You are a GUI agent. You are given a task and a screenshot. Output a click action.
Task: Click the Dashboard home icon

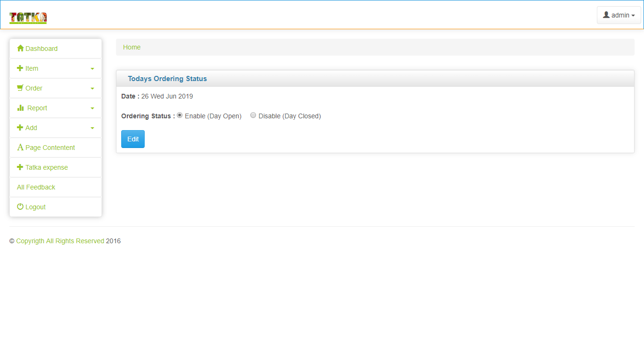coord(20,49)
